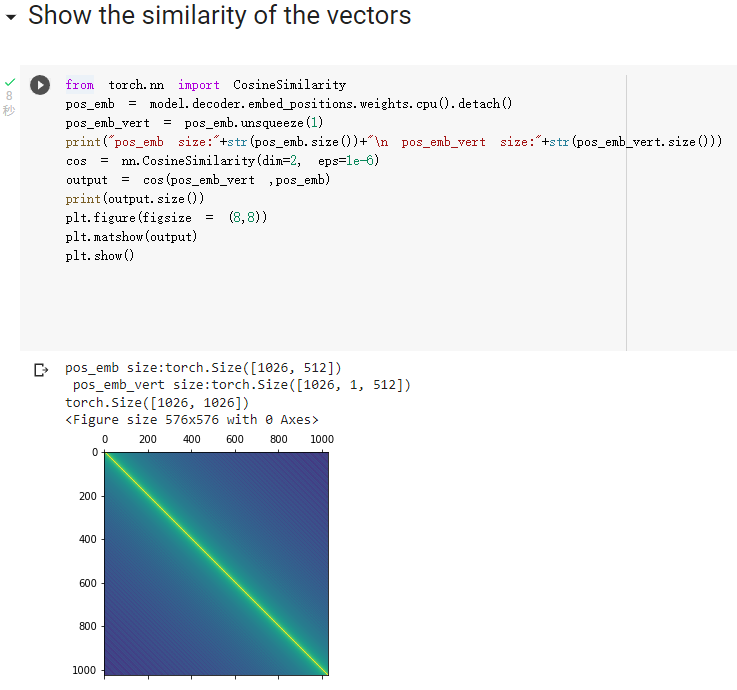Click the empty area at the bottom of the code cell

[322, 306]
